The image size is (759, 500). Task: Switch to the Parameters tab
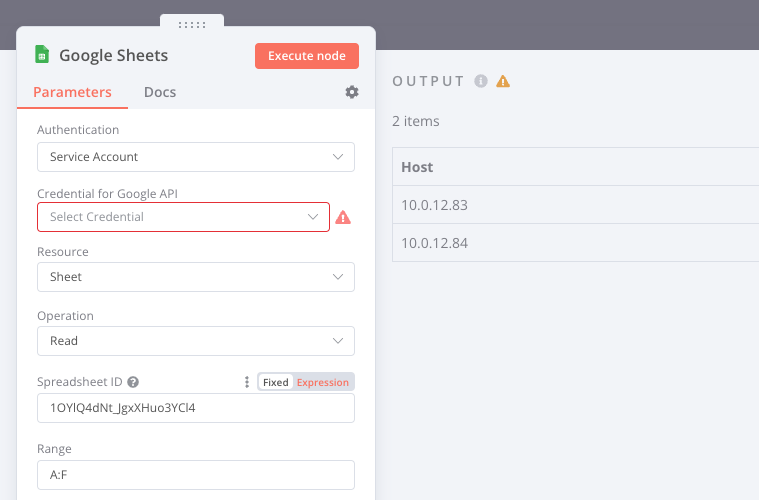pos(73,92)
